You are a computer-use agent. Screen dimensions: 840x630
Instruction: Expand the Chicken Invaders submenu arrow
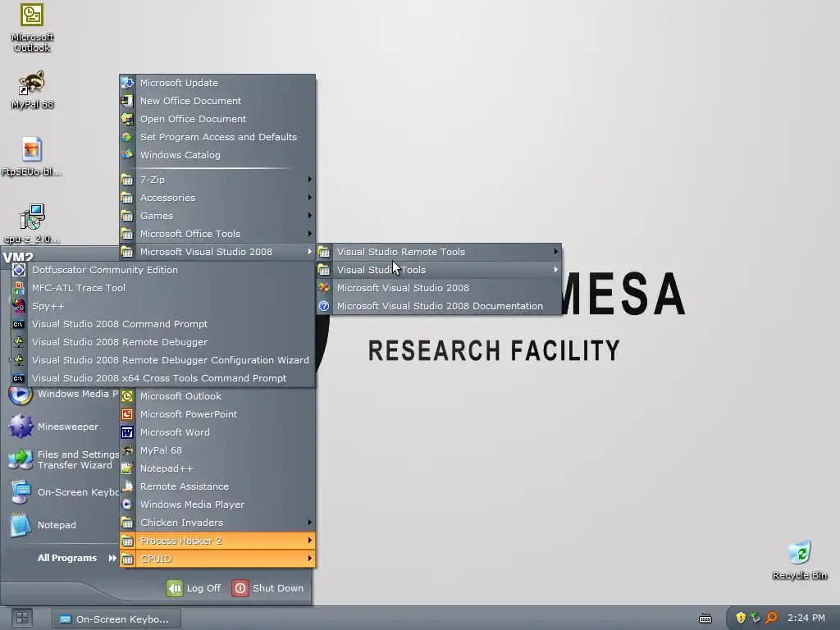[309, 523]
